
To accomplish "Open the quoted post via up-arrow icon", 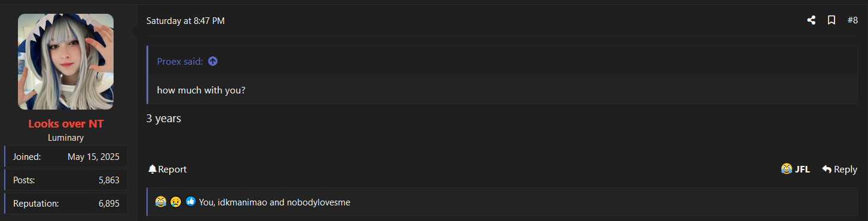I will (x=213, y=61).
